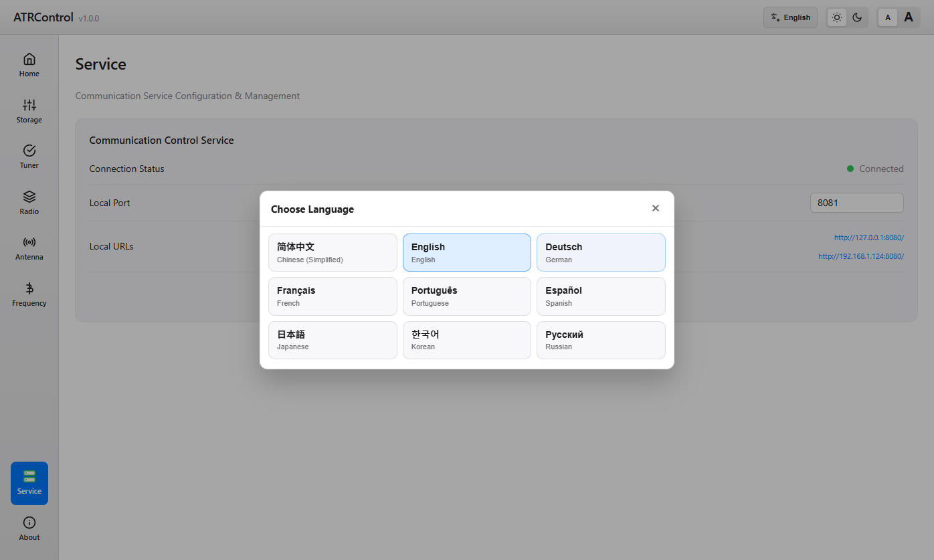Screen dimensions: 934x560
Task: Switch to dark theme moon icon
Action: [x=857, y=17]
